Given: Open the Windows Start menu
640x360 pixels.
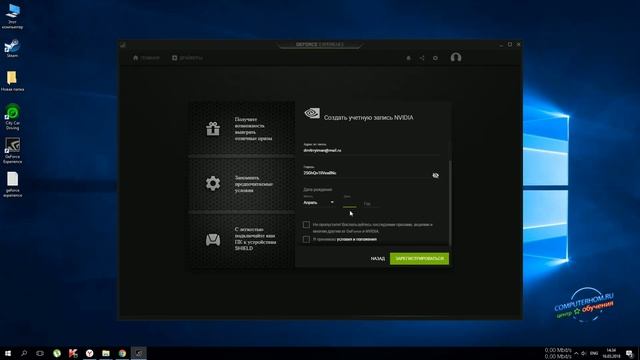Looking at the screenshot, I should pyautogui.click(x=8, y=353).
